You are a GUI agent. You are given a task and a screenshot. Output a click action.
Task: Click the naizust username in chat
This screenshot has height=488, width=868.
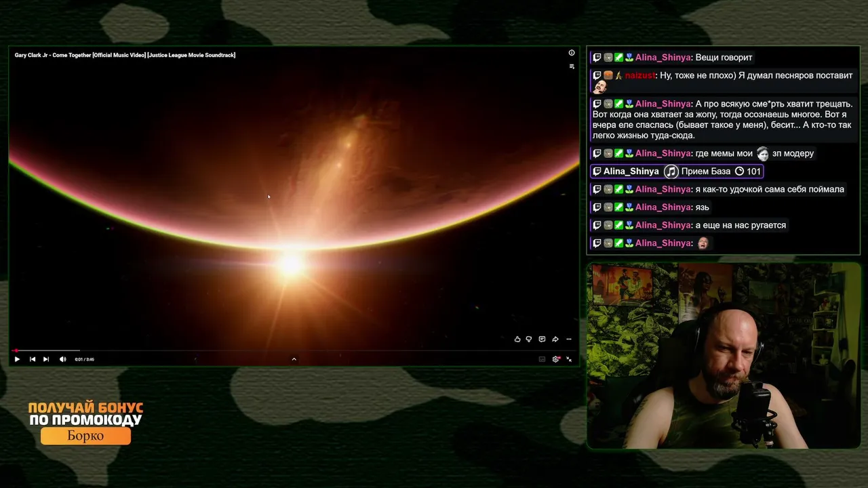[640, 75]
